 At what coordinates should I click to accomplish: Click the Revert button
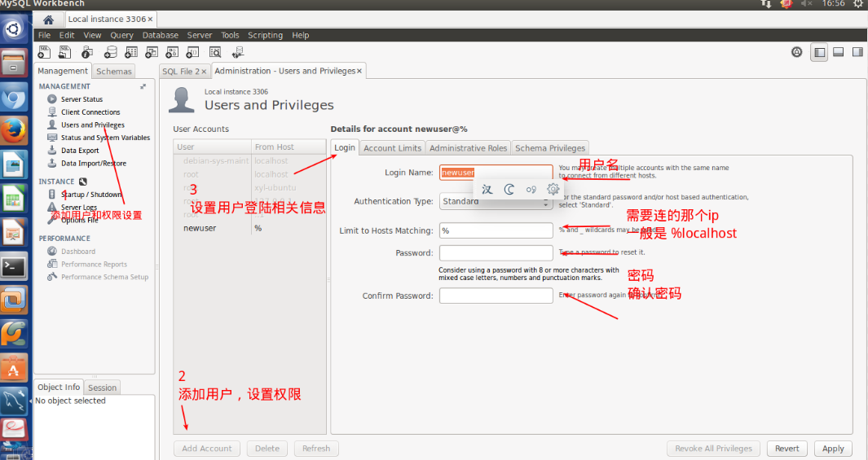tap(786, 449)
